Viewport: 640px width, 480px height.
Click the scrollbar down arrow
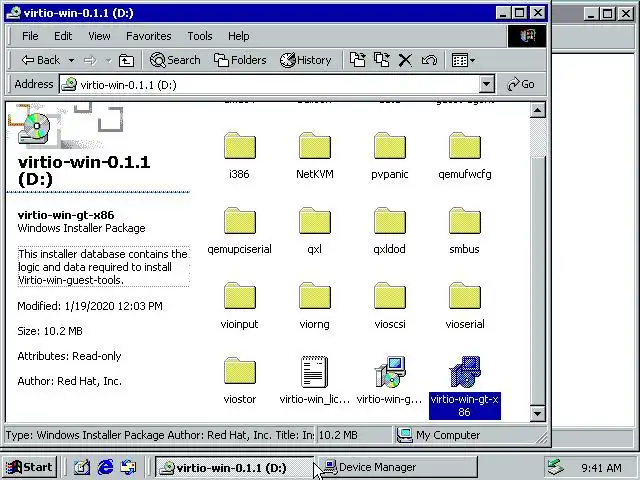click(538, 414)
